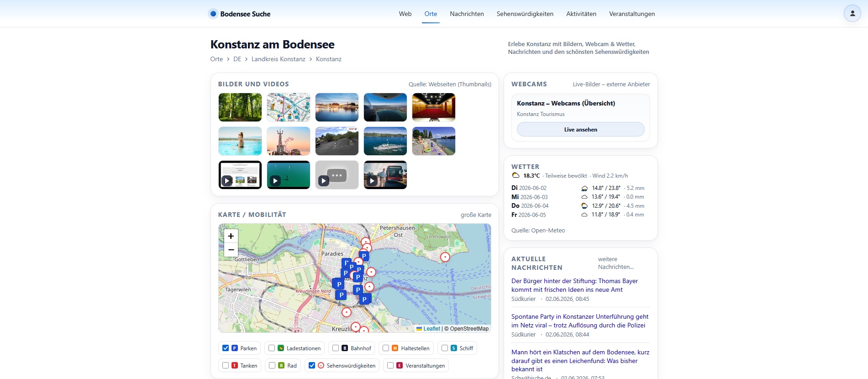Open the Thomas Bayer Stiftung article
The image size is (868, 379).
[x=574, y=285]
